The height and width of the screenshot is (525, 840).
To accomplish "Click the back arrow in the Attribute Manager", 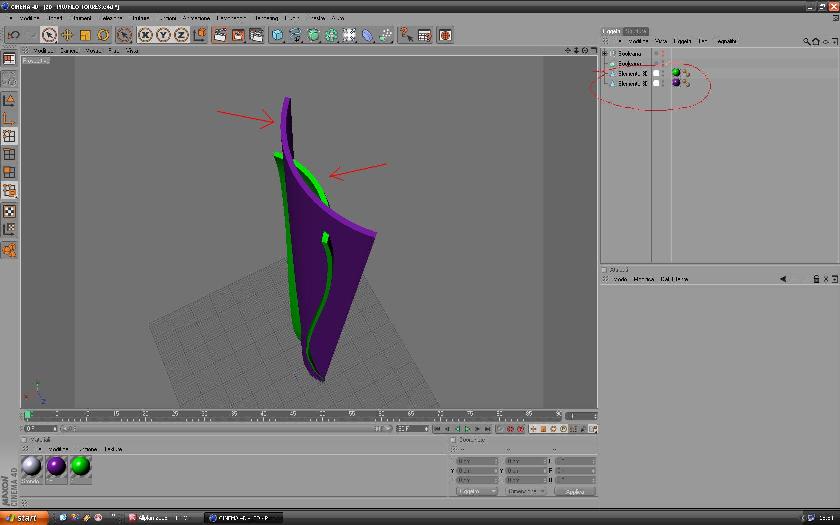I will tap(783, 279).
